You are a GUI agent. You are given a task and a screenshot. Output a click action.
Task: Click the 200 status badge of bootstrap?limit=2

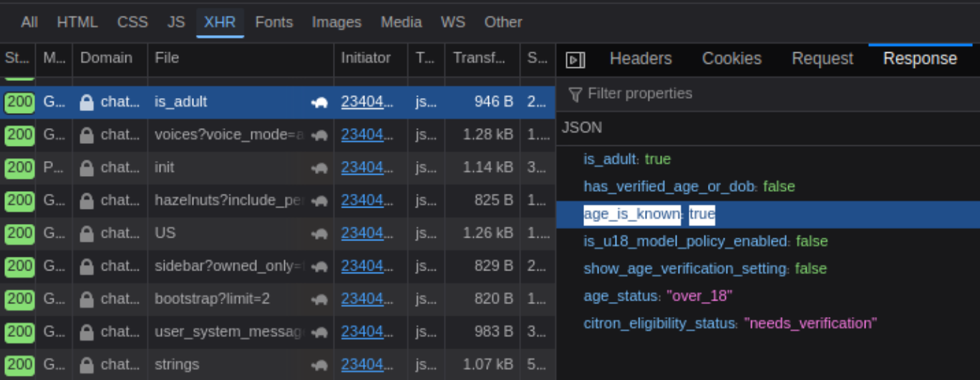point(19,299)
